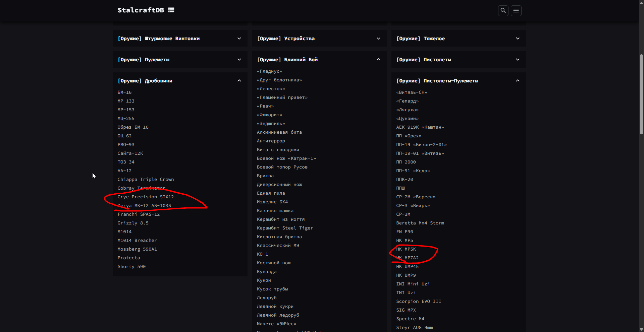Select HK UMP45 in SMG list
This screenshot has width=644, height=332.
407,266
